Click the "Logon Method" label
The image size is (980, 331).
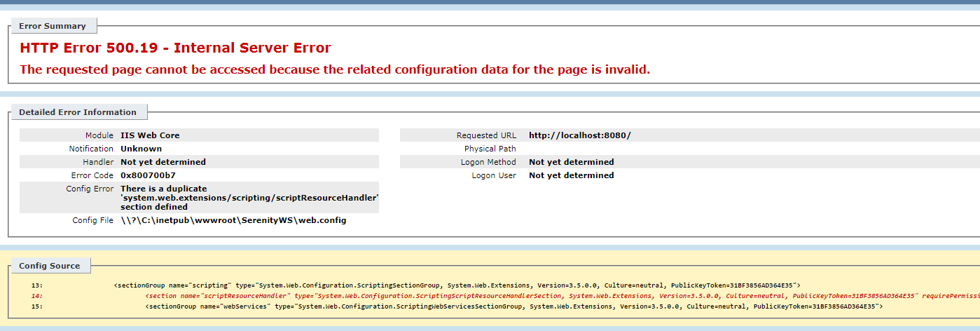tap(488, 162)
